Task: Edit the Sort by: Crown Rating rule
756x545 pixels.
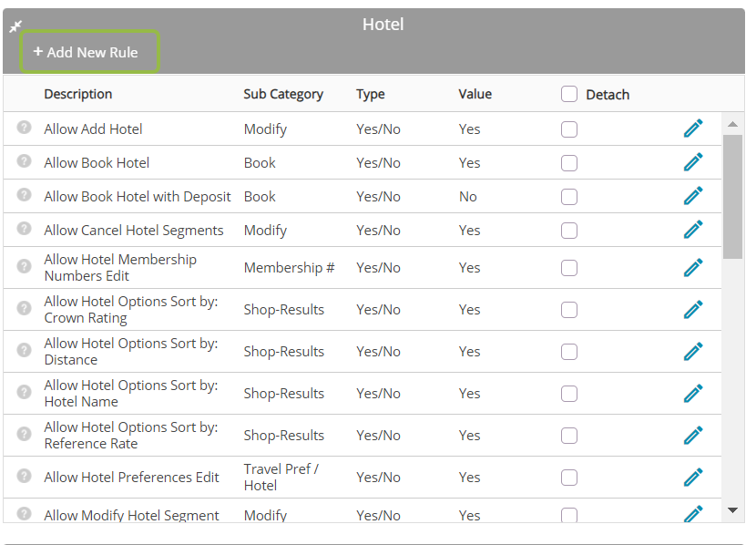Action: tap(693, 310)
